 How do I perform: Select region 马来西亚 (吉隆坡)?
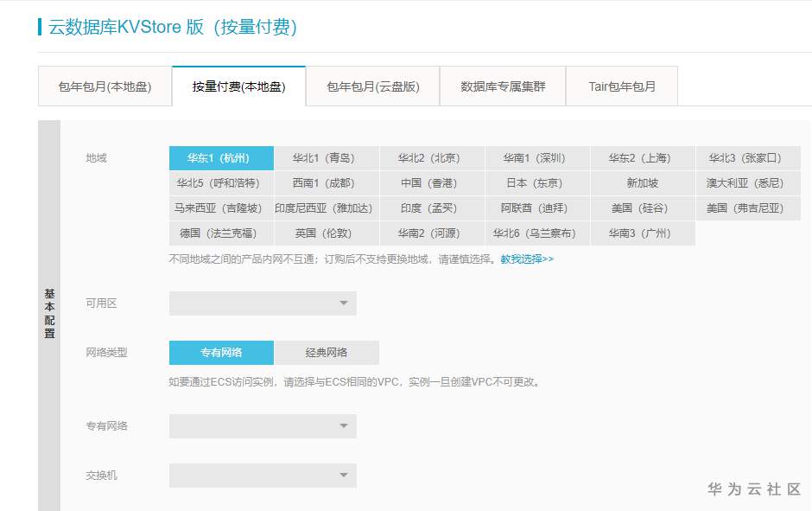click(222, 208)
